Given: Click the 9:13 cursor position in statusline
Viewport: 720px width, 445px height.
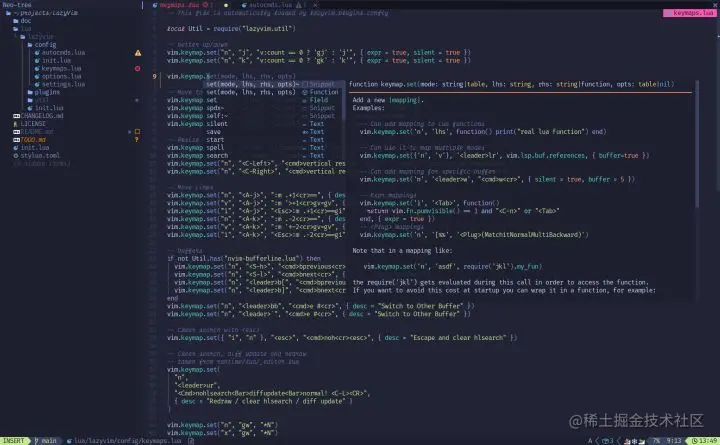Looking at the screenshot, I should (x=674, y=441).
